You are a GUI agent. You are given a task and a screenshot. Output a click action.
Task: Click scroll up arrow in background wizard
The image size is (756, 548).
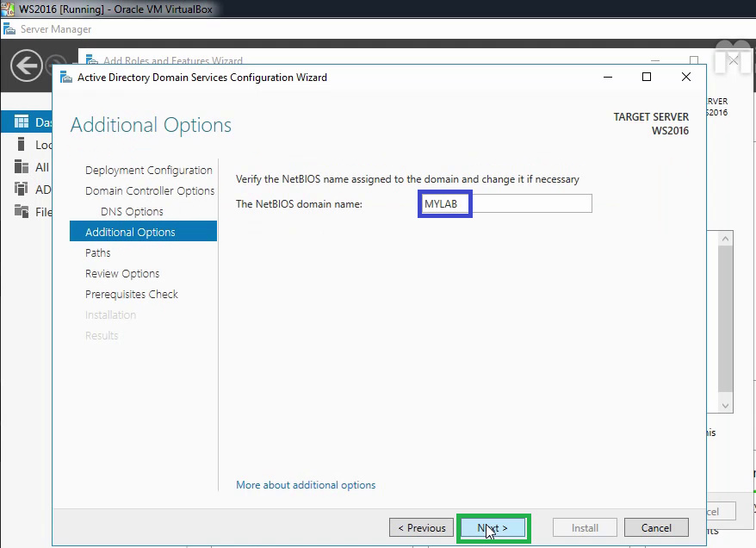pyautogui.click(x=725, y=239)
